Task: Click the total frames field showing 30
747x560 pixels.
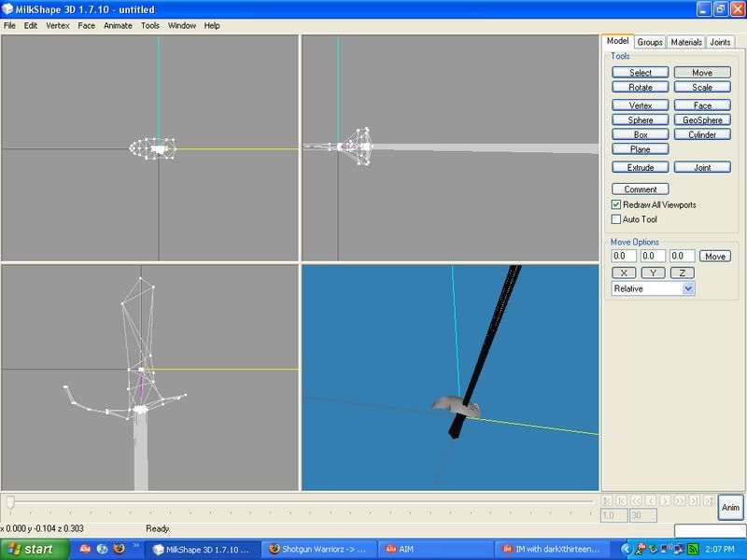Action: (x=643, y=515)
